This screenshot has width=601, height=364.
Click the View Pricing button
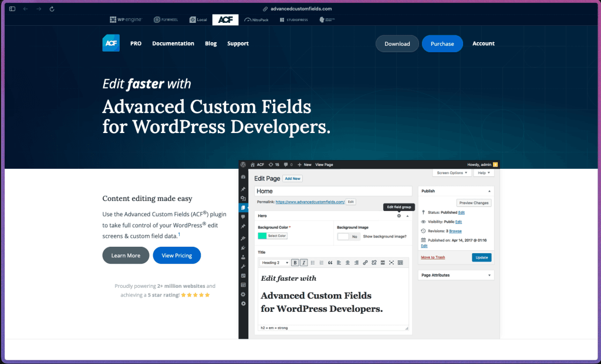click(177, 256)
